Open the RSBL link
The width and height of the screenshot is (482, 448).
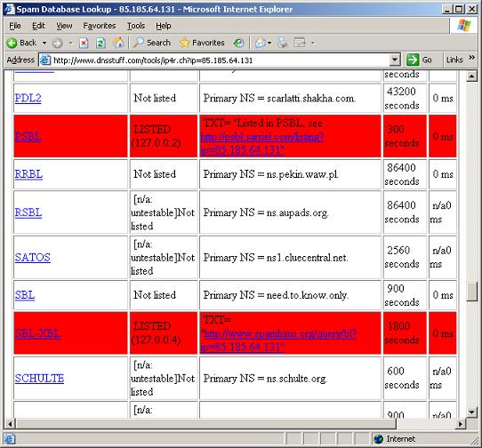pyautogui.click(x=28, y=212)
